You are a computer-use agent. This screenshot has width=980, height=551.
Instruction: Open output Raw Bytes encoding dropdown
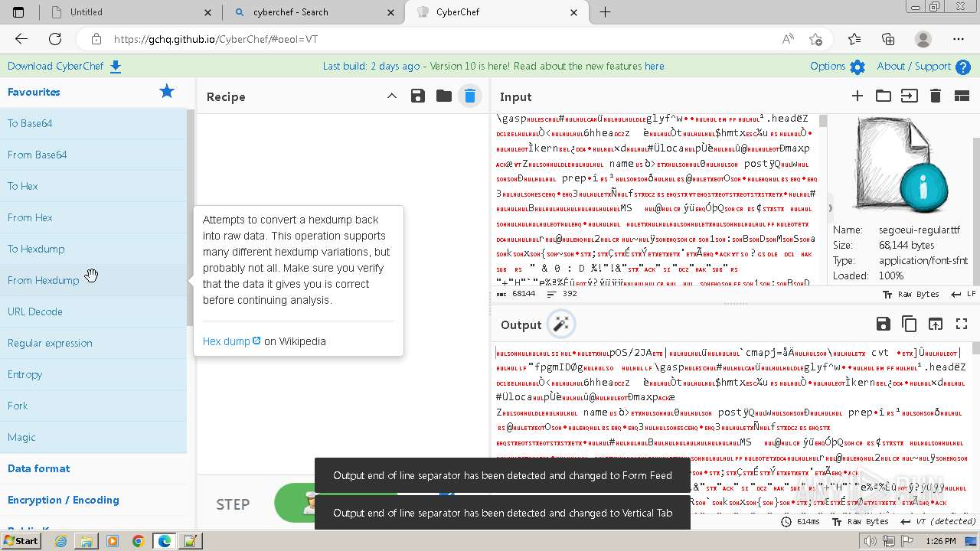(x=861, y=521)
